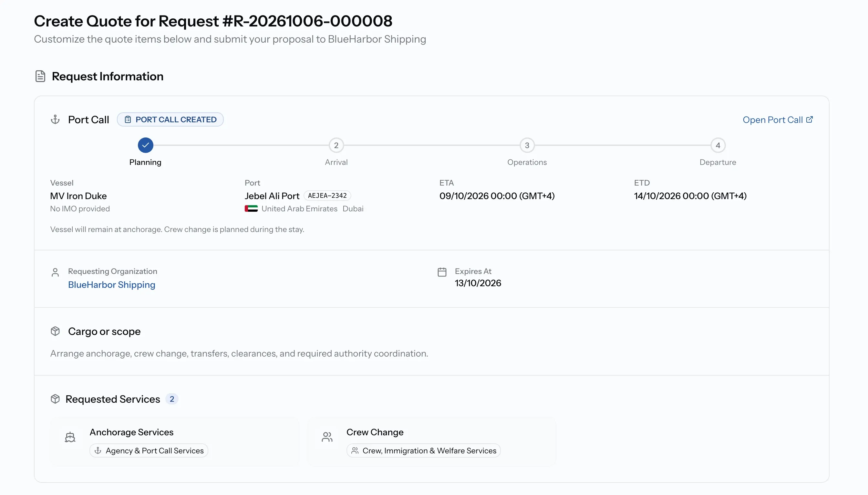Click the vessel name MV Iron Duke
The image size is (868, 495).
[78, 196]
